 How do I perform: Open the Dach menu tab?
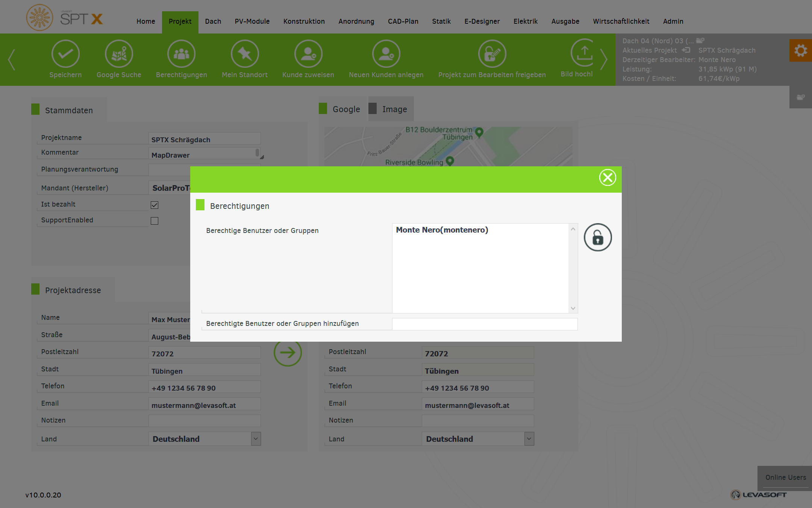click(213, 21)
